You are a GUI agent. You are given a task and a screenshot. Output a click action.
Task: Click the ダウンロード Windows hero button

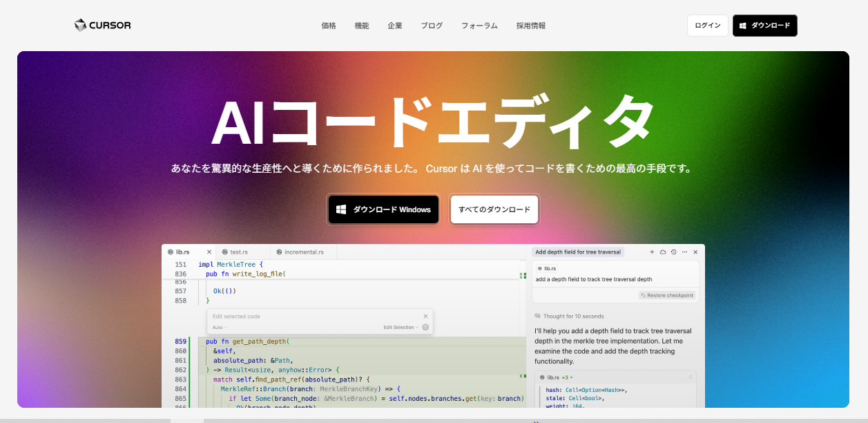(x=383, y=209)
